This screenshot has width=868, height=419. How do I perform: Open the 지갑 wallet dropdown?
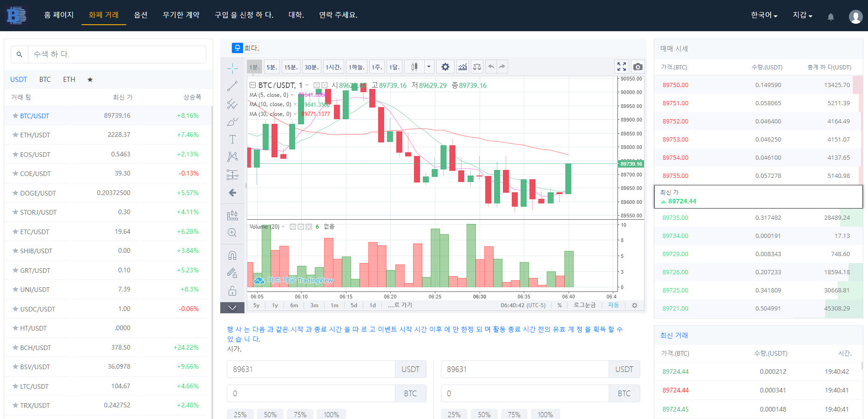pos(802,15)
